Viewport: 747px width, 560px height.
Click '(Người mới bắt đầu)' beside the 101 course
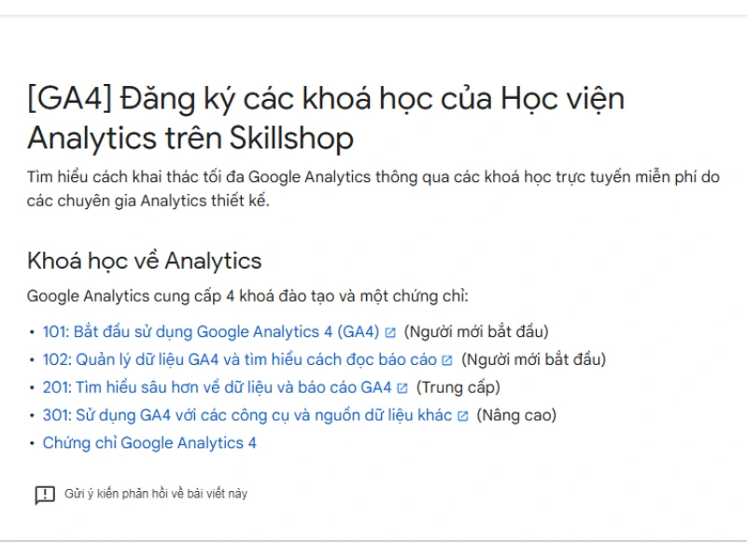(476, 331)
